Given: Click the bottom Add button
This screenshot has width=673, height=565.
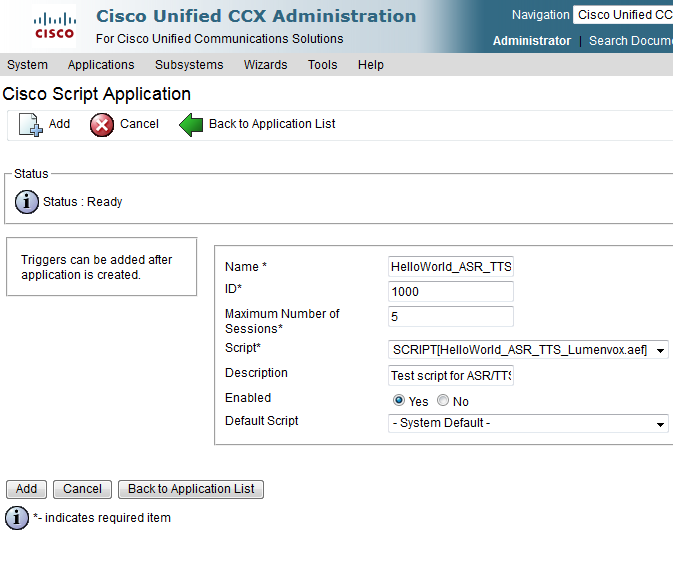Looking at the screenshot, I should [x=26, y=489].
